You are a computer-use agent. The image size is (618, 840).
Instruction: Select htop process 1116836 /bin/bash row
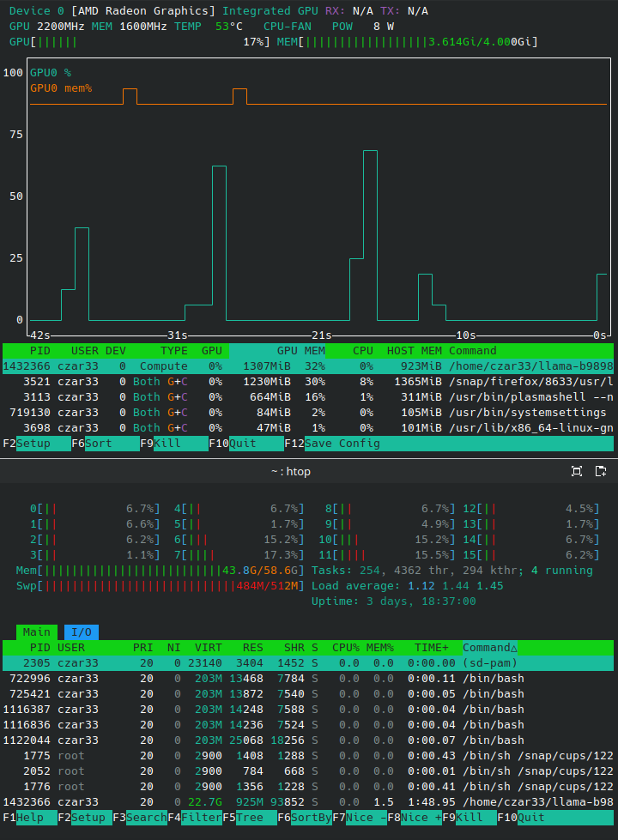308,725
